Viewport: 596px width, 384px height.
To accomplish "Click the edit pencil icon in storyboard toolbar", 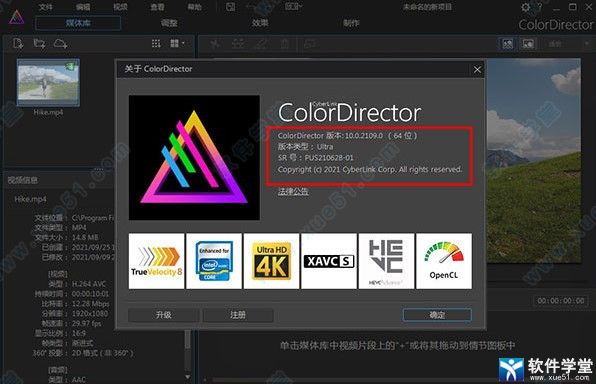I will pyautogui.click(x=262, y=44).
